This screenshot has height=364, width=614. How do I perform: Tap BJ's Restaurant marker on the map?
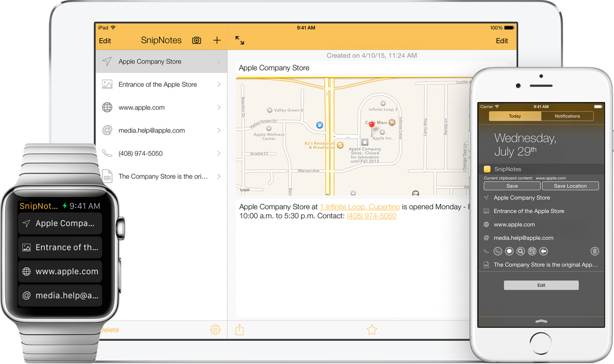[340, 145]
